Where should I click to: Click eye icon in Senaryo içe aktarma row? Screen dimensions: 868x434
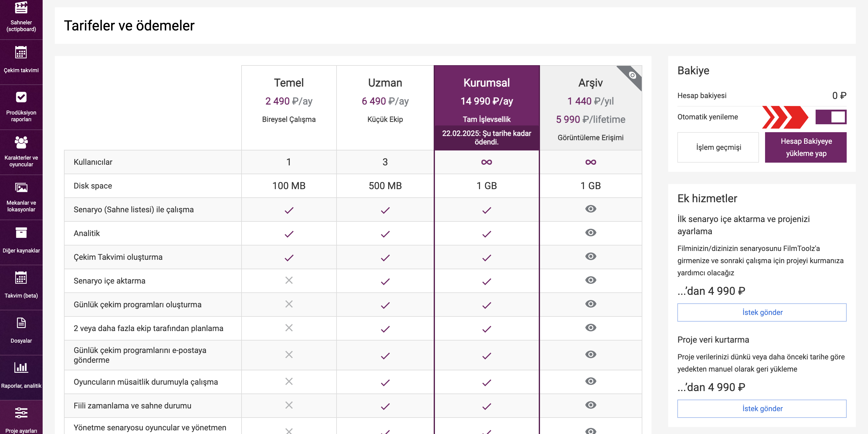click(590, 280)
